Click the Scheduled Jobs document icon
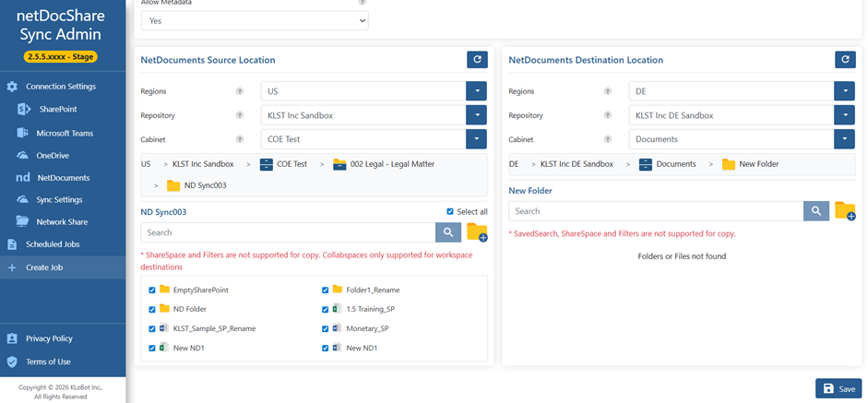 [x=12, y=244]
